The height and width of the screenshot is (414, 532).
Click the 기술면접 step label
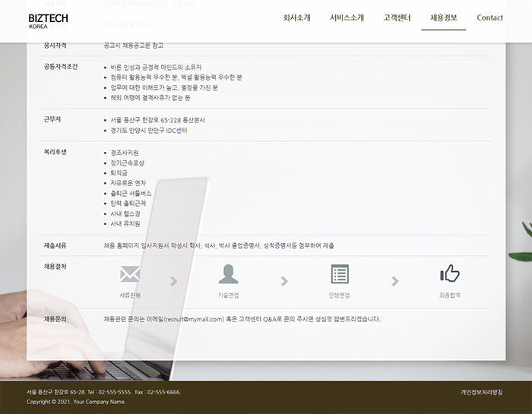click(x=228, y=295)
